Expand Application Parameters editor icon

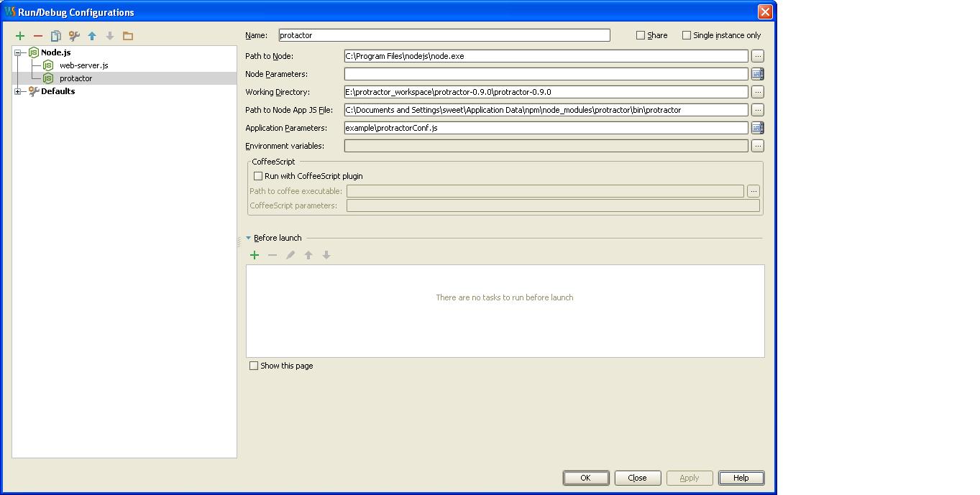[x=757, y=128]
